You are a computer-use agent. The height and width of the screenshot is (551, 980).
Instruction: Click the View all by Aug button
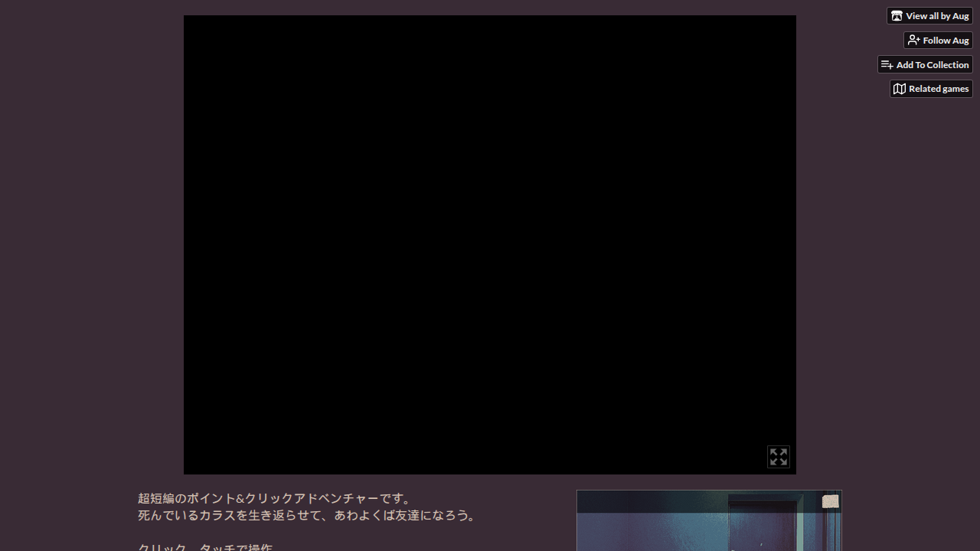pyautogui.click(x=929, y=15)
